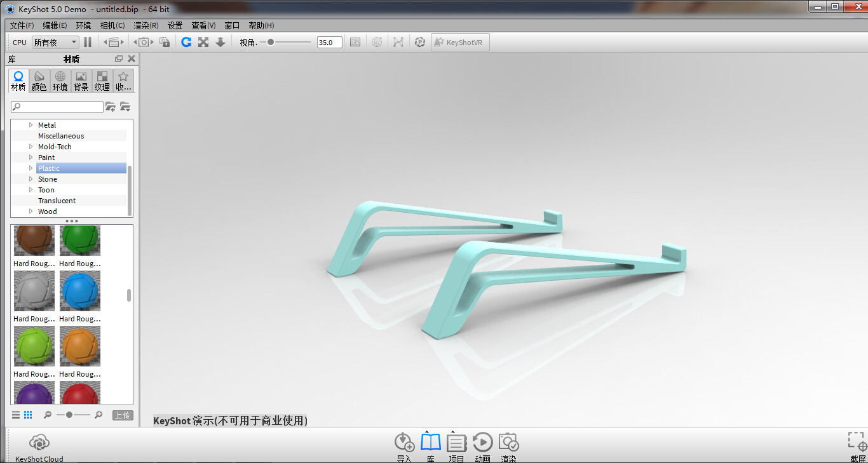Select the orange Hard Rough plastic thumbnail
The width and height of the screenshot is (868, 463).
click(80, 346)
